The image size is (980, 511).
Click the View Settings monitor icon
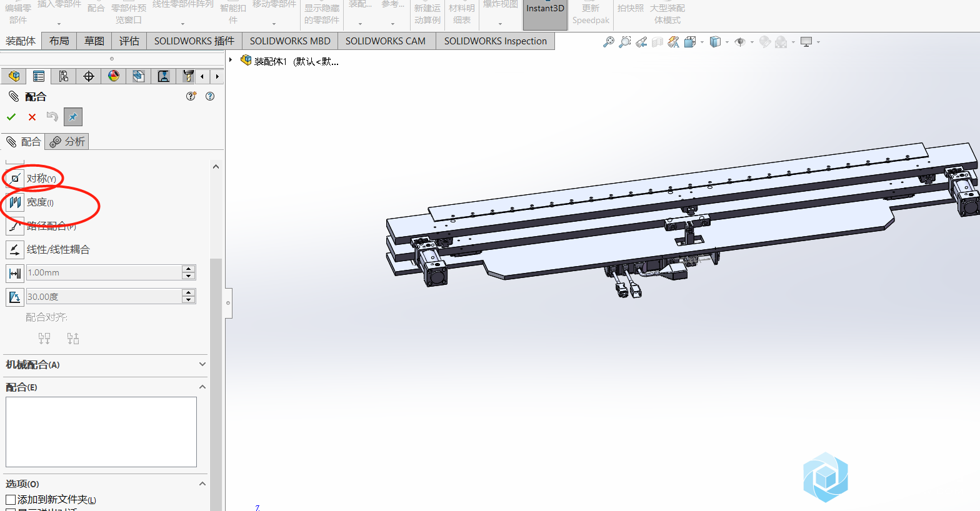coord(806,42)
